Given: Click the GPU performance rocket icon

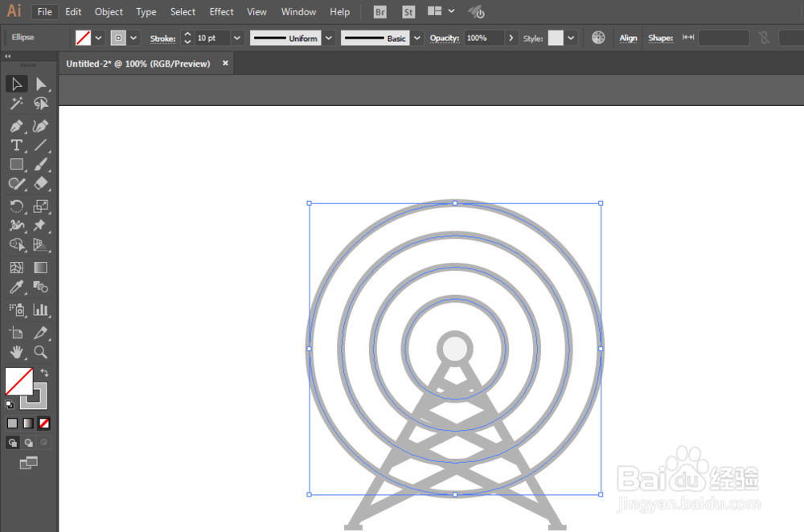Looking at the screenshot, I should click(x=476, y=12).
